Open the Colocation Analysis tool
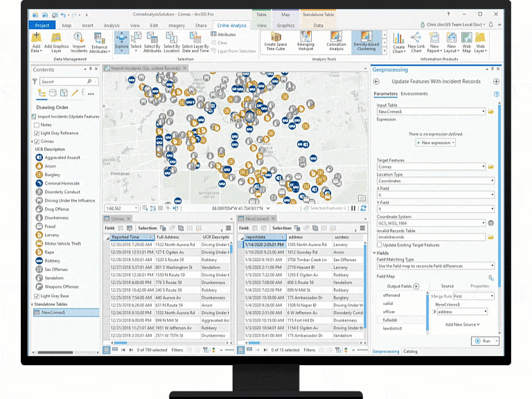The width and height of the screenshot is (532, 399). point(336,41)
